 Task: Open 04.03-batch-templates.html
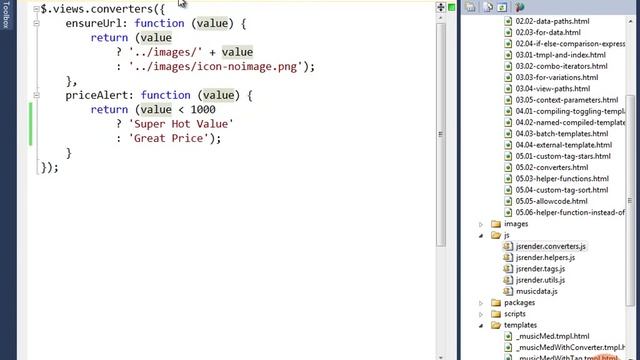point(562,133)
